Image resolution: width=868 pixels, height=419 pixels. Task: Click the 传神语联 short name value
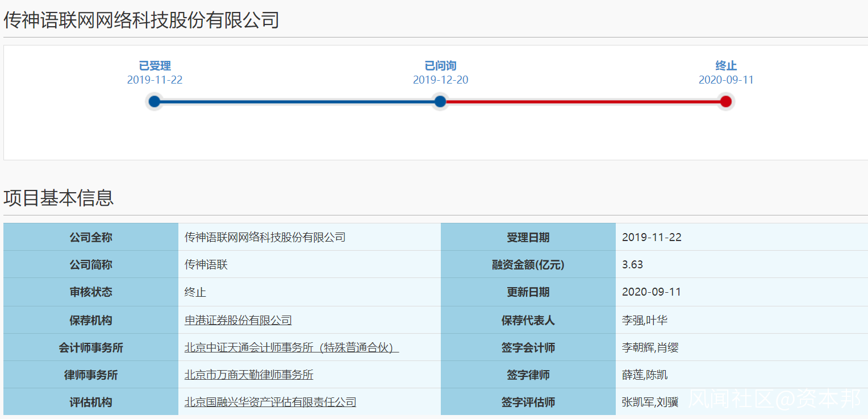(206, 264)
